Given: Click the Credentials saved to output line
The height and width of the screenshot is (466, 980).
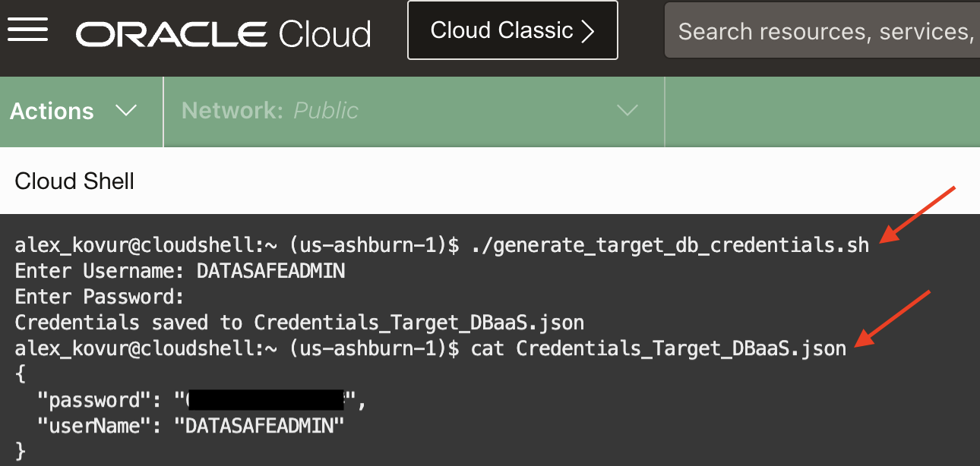Looking at the screenshot, I should 299,323.
